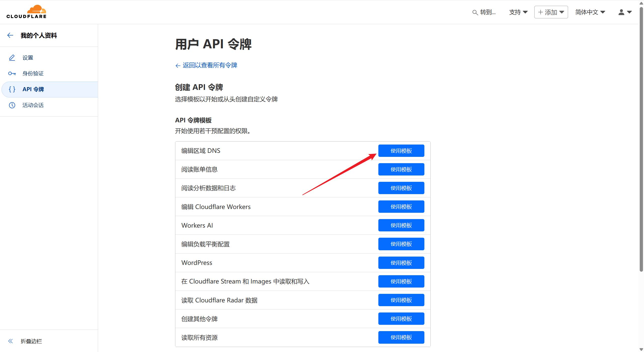Use template for WordPress
Image resolution: width=644 pixels, height=352 pixels.
(401, 263)
